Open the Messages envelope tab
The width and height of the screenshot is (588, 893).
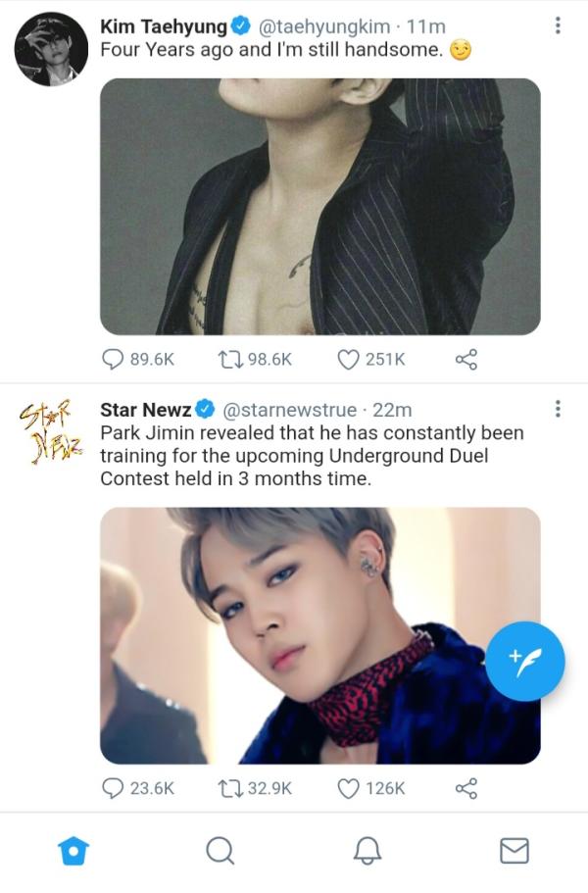click(x=514, y=850)
